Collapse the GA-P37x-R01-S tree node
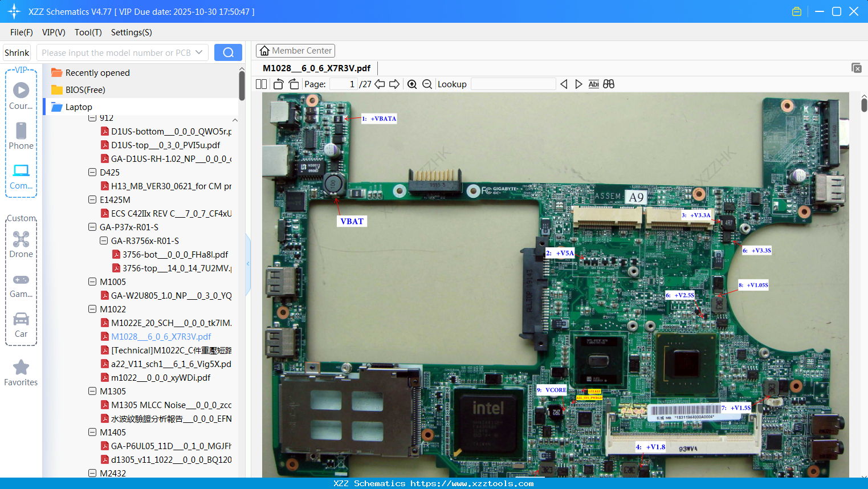The width and height of the screenshot is (868, 489). pos(92,227)
